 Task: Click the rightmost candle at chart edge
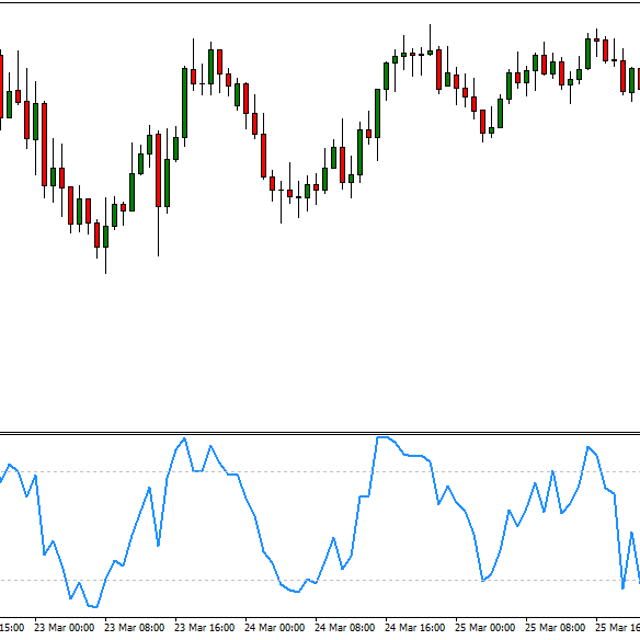634,80
